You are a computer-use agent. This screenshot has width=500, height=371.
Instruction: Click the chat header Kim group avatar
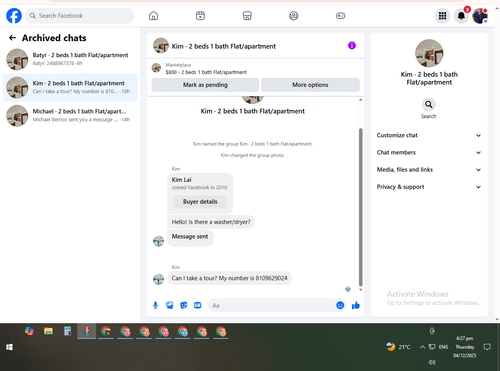pyautogui.click(x=161, y=46)
